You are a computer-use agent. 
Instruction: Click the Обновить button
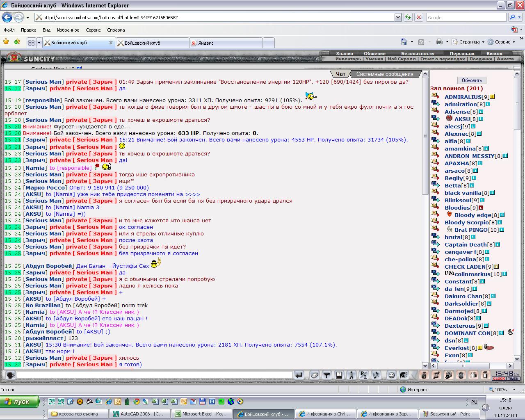tap(472, 80)
